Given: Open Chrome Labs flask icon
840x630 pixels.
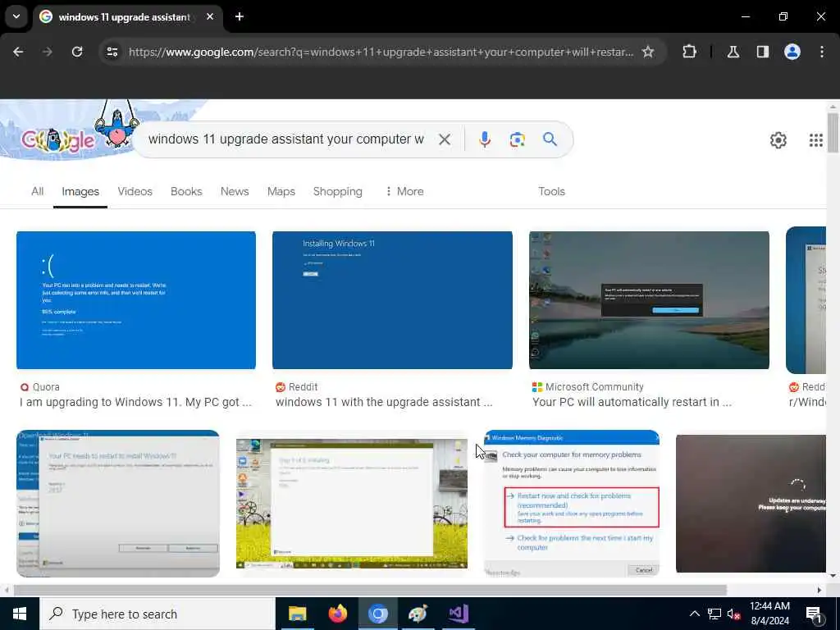Looking at the screenshot, I should click(x=733, y=52).
